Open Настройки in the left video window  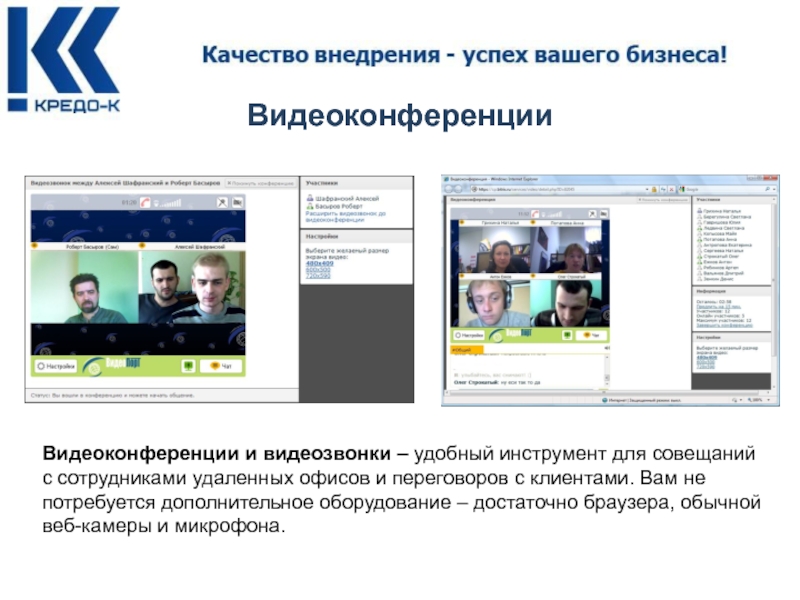56,366
